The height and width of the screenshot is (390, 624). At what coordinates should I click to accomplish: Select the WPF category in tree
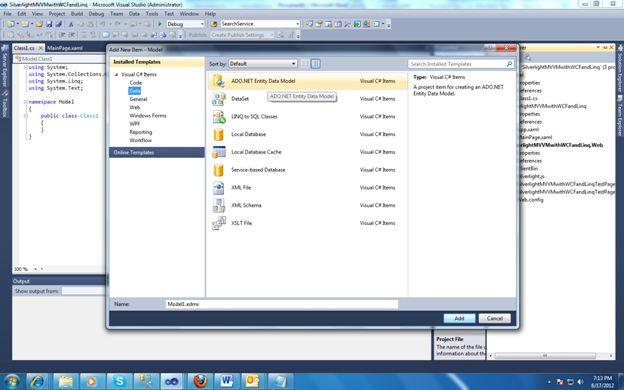point(135,124)
